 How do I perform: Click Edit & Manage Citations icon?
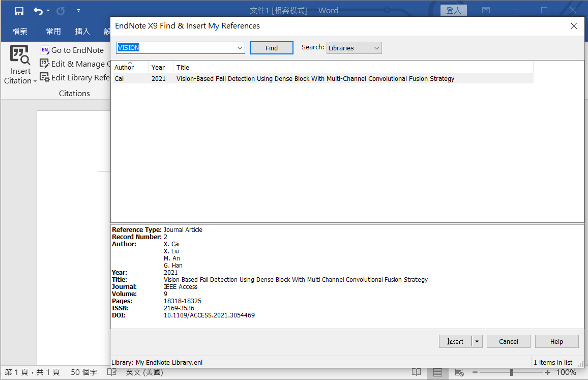pyautogui.click(x=45, y=64)
